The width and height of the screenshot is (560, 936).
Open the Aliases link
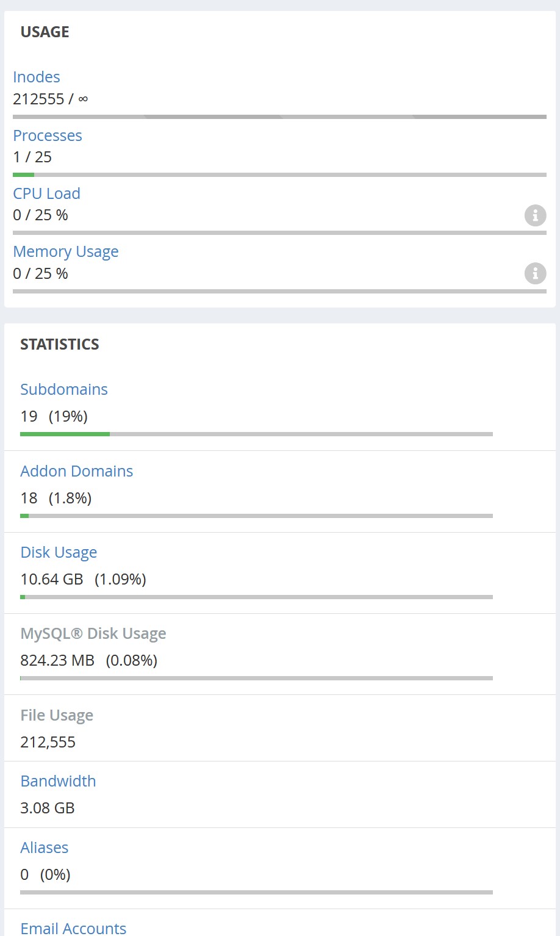tap(45, 848)
